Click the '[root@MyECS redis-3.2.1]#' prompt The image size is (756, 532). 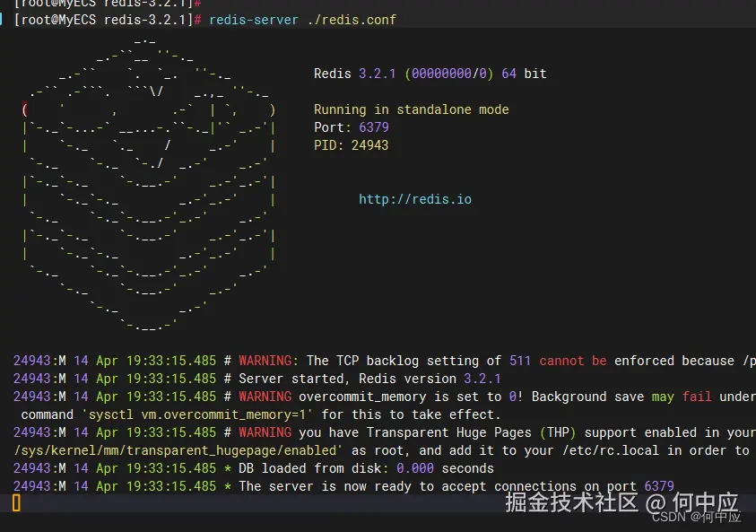(108, 20)
